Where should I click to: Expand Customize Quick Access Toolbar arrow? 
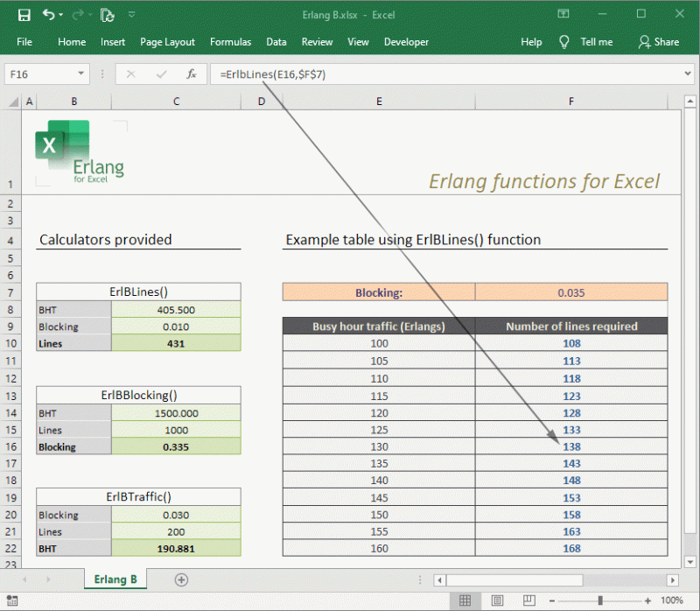coord(132,15)
